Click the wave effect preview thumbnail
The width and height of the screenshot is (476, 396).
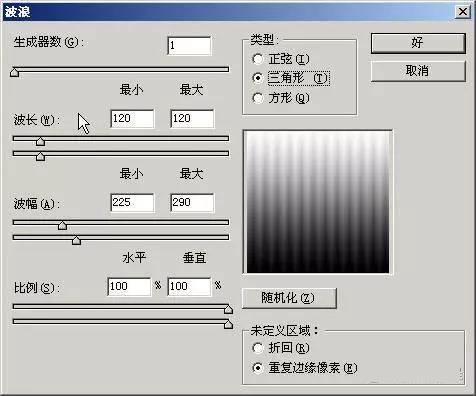pyautogui.click(x=318, y=202)
